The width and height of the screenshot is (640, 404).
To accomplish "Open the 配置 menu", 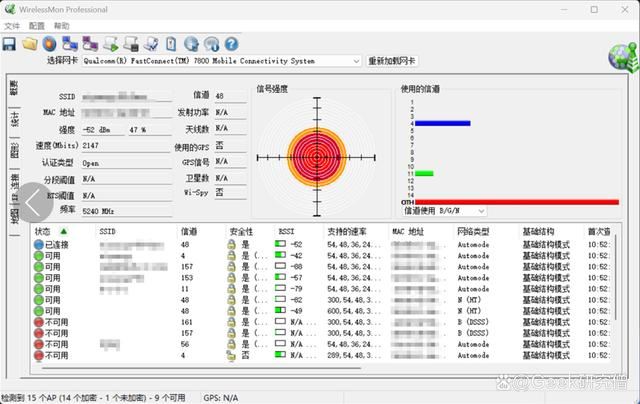I will click(37, 25).
